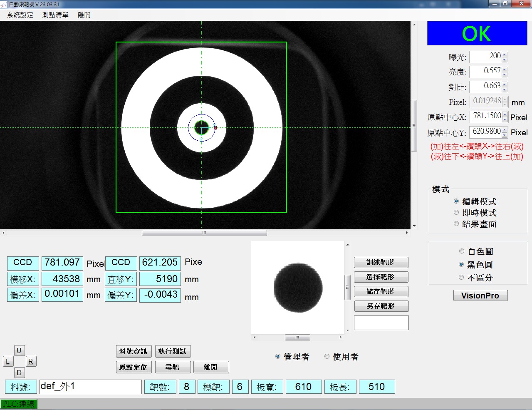Click the 離開 button near 尋靶

coord(211,367)
